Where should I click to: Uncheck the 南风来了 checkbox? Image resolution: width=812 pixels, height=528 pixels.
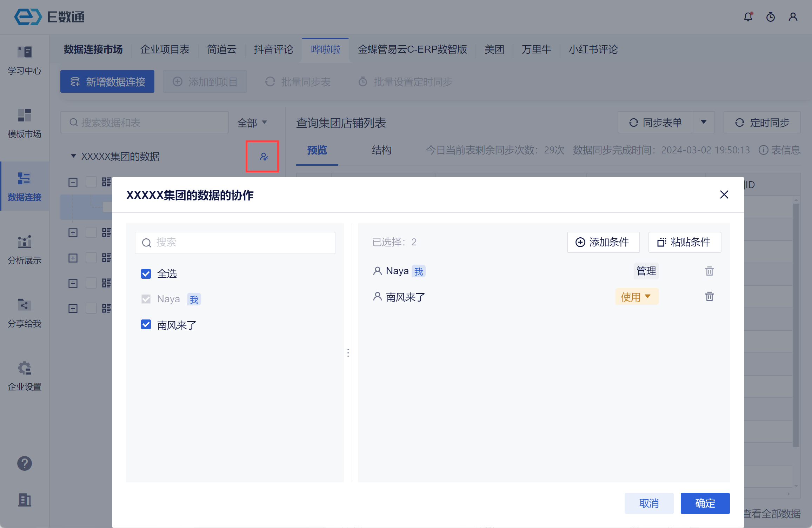coord(146,325)
